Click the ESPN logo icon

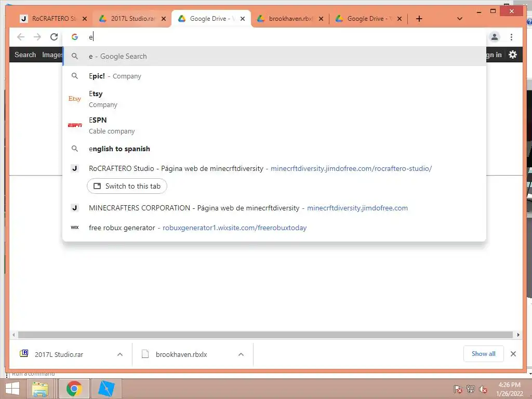75,125
